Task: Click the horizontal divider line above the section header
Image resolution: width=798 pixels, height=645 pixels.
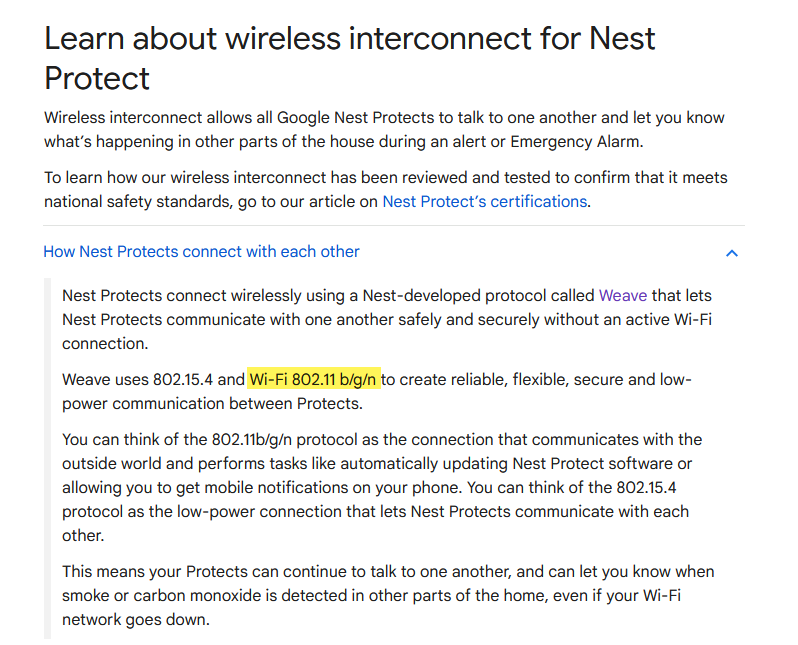Action: pyautogui.click(x=394, y=225)
